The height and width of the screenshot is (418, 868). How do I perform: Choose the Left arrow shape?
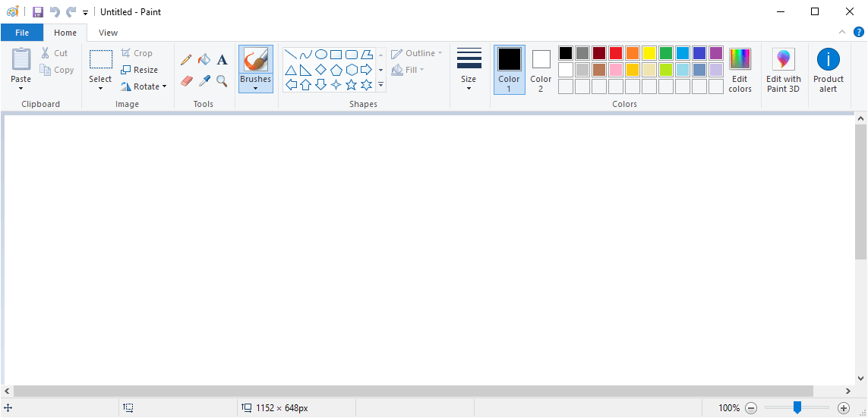[291, 85]
